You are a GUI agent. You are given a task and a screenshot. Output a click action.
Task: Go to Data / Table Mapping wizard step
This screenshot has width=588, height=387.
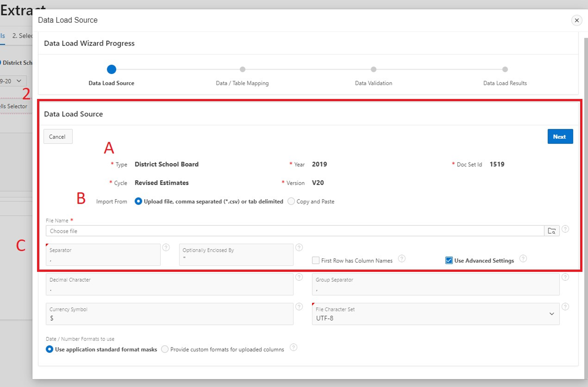pyautogui.click(x=242, y=70)
